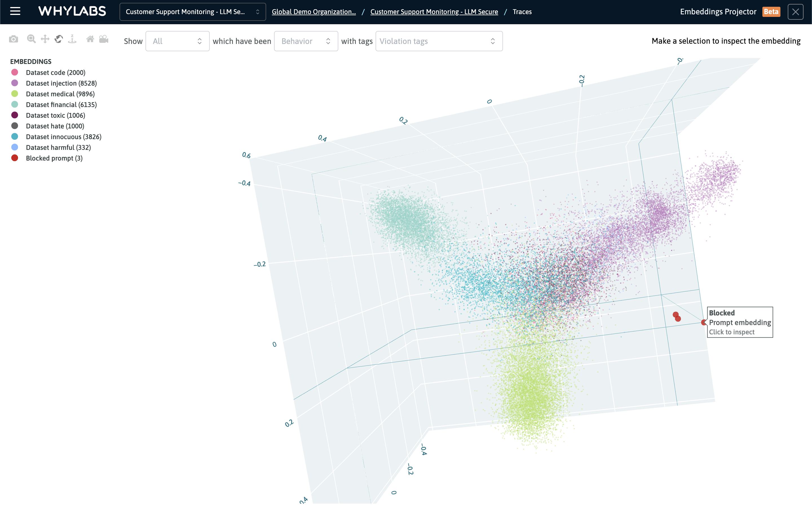The width and height of the screenshot is (812, 507).
Task: Inspect the Blocked prompt embedding point
Action: [703, 322]
